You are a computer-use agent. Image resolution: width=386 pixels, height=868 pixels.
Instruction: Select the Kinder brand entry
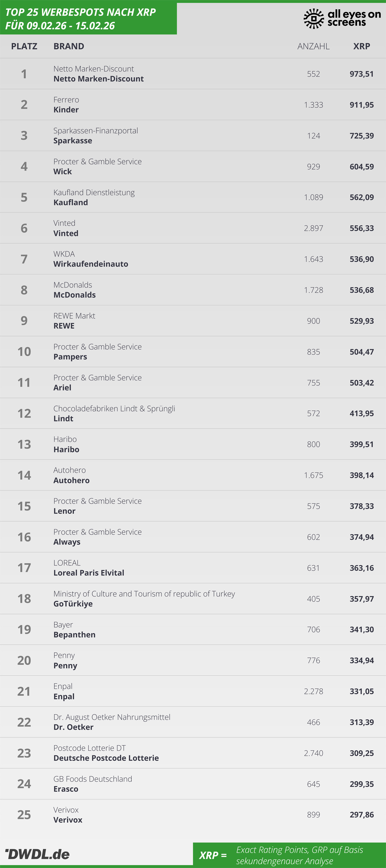(x=66, y=110)
